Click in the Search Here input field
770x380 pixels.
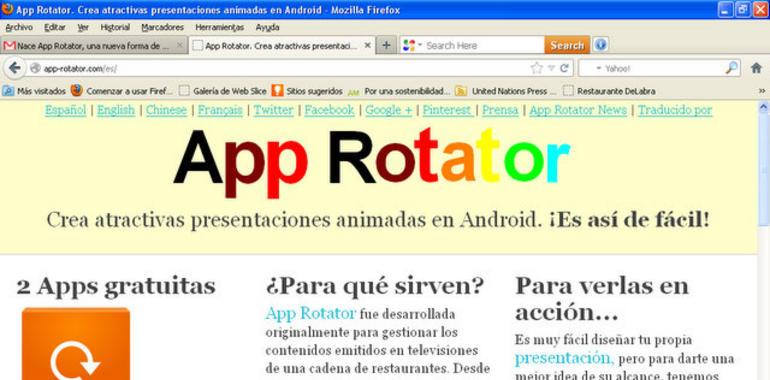tap(484, 45)
